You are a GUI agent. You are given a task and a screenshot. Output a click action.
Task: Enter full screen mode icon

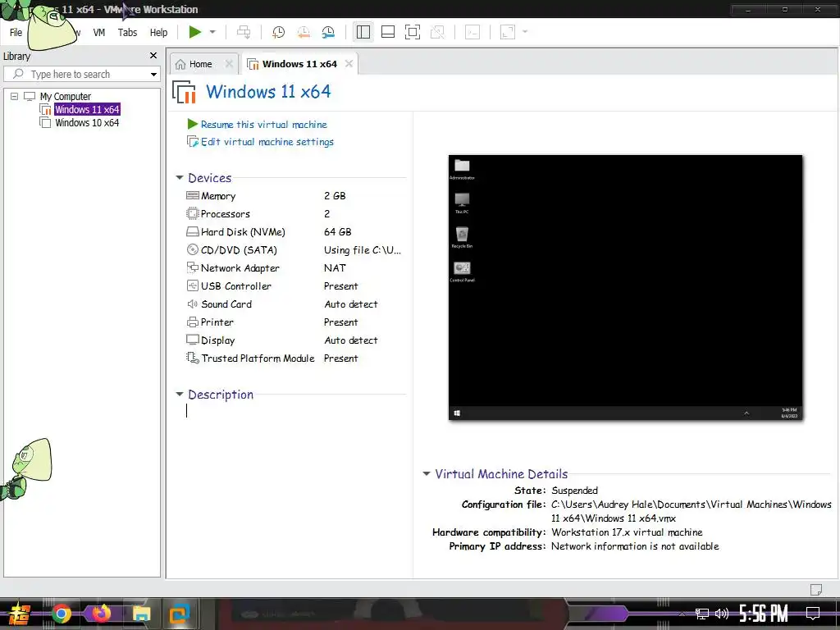tap(413, 32)
